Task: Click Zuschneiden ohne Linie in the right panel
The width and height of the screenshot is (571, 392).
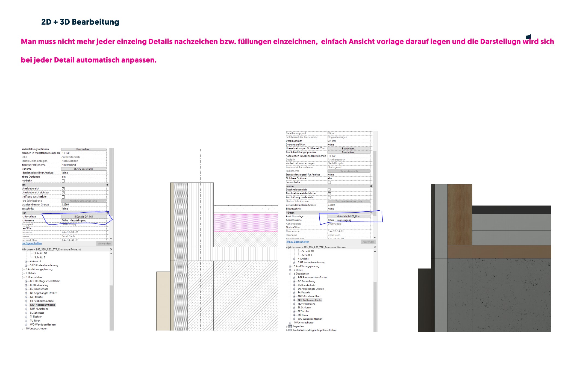Action: (x=349, y=201)
